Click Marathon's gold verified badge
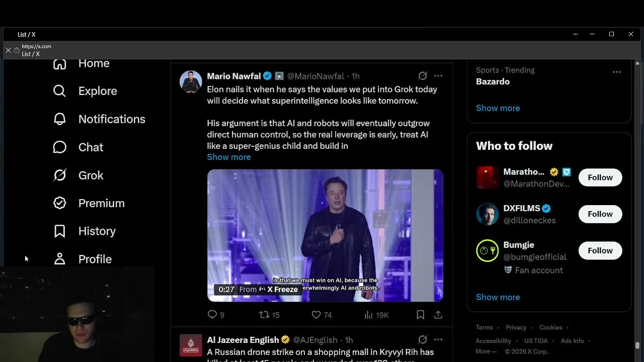This screenshot has width=644, height=362. [554, 172]
